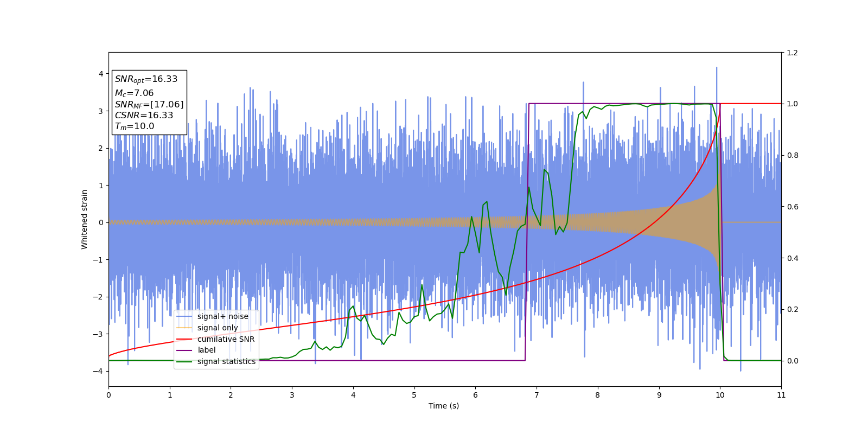Click right y-axis tick label 0.2
868x434 pixels.
[792, 310]
